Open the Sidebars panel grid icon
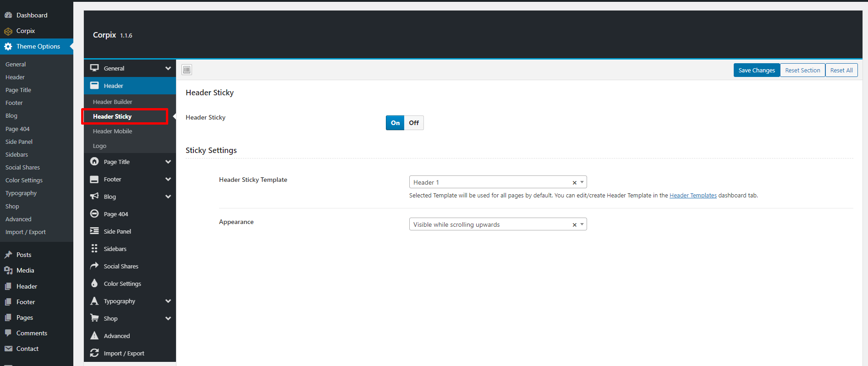The image size is (868, 366). (x=94, y=248)
